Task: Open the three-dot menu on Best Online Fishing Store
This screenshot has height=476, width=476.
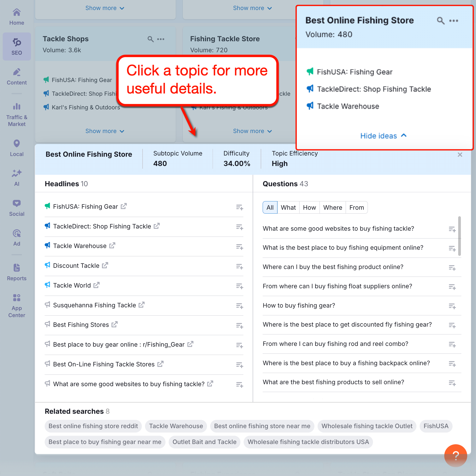Action: click(x=454, y=21)
